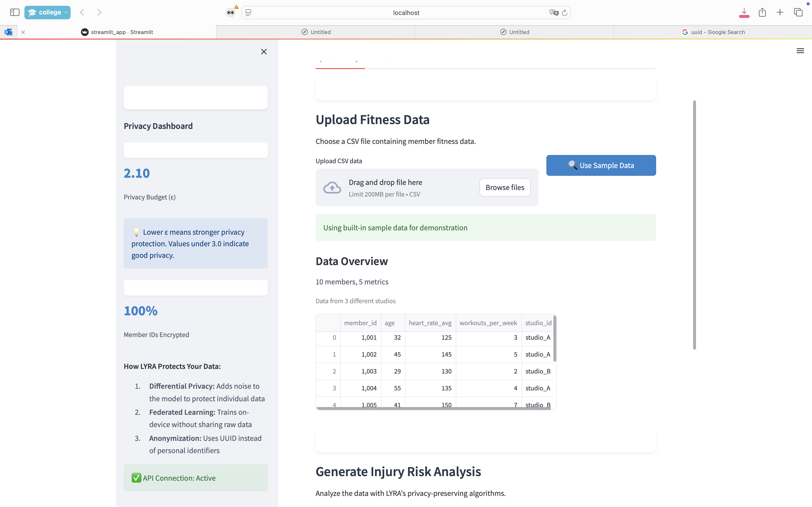Open the page menu icon in address bar
812x507 pixels.
[x=248, y=13]
